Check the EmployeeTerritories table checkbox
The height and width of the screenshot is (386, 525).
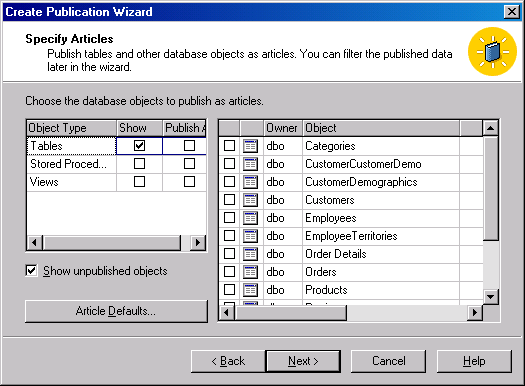coord(229,236)
